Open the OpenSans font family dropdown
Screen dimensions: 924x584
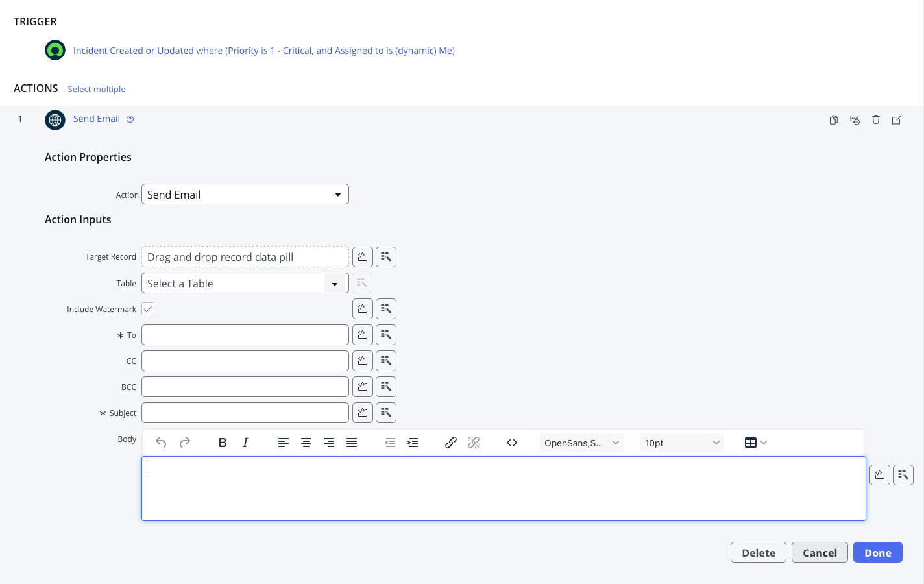tap(581, 443)
